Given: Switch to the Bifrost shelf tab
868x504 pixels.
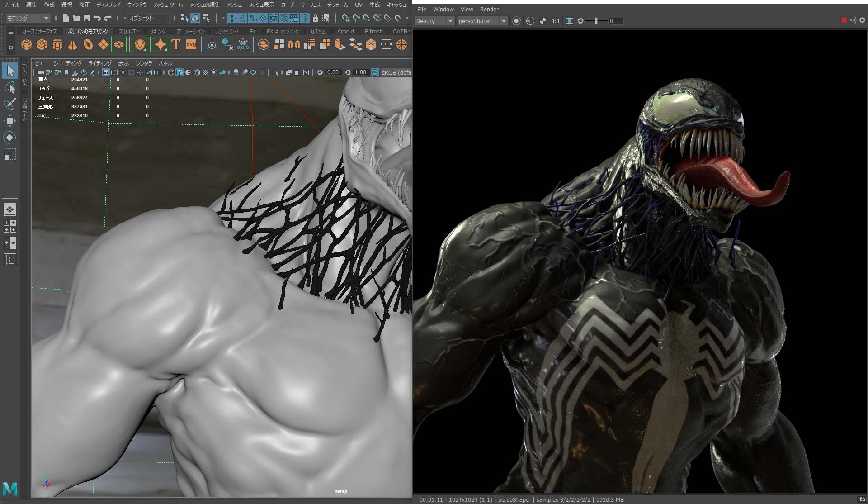Looking at the screenshot, I should point(373,31).
